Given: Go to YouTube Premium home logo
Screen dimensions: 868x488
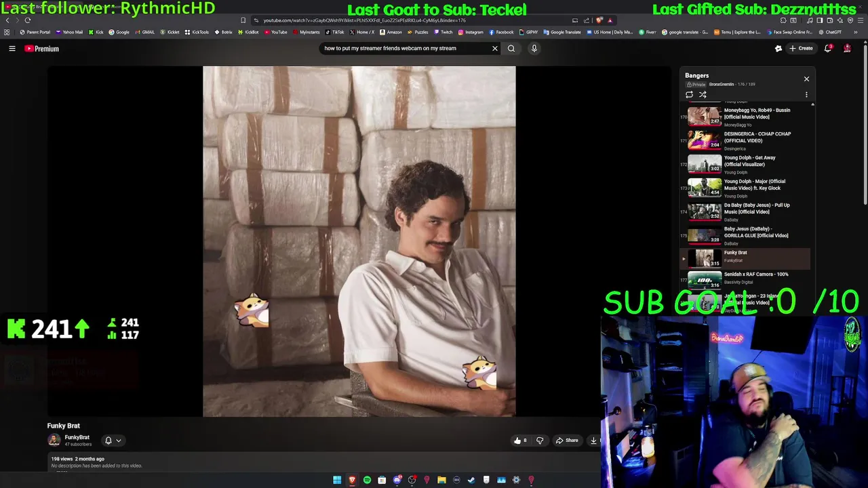Looking at the screenshot, I should pyautogui.click(x=42, y=49).
